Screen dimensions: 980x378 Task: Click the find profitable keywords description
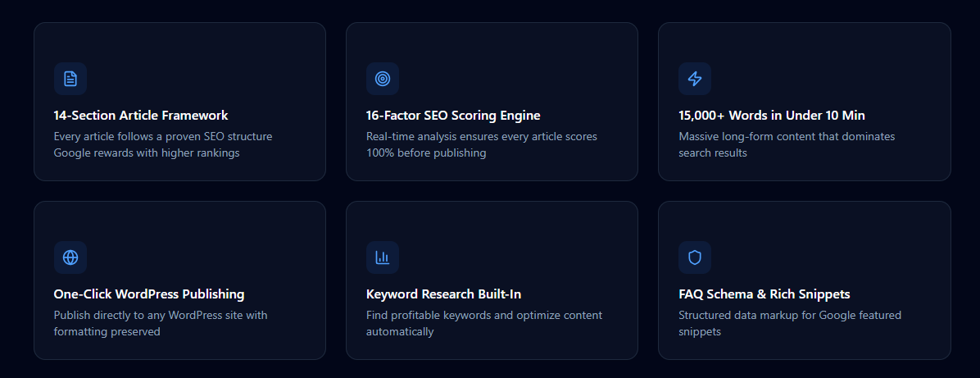[x=484, y=324]
